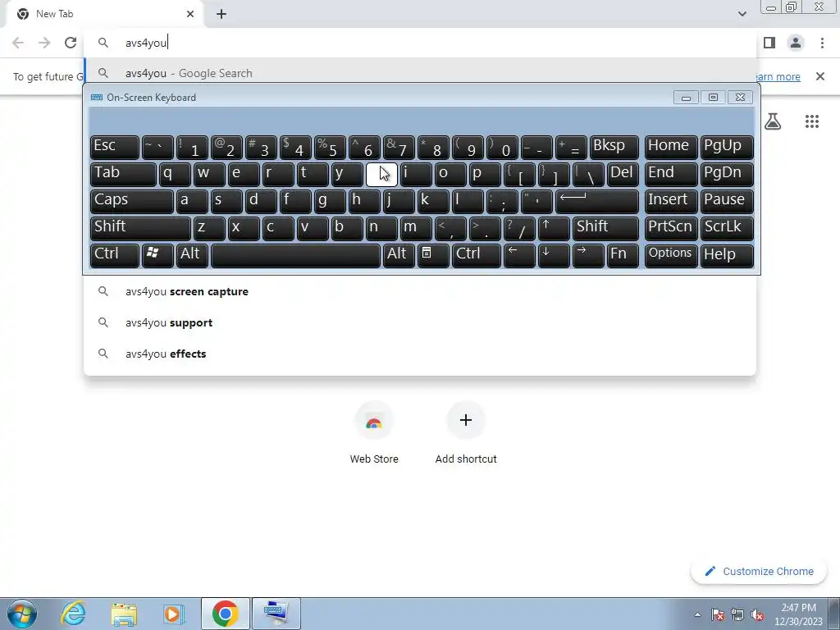Tap the Home key
Image resolution: width=840 pixels, height=630 pixels.
(x=671, y=147)
